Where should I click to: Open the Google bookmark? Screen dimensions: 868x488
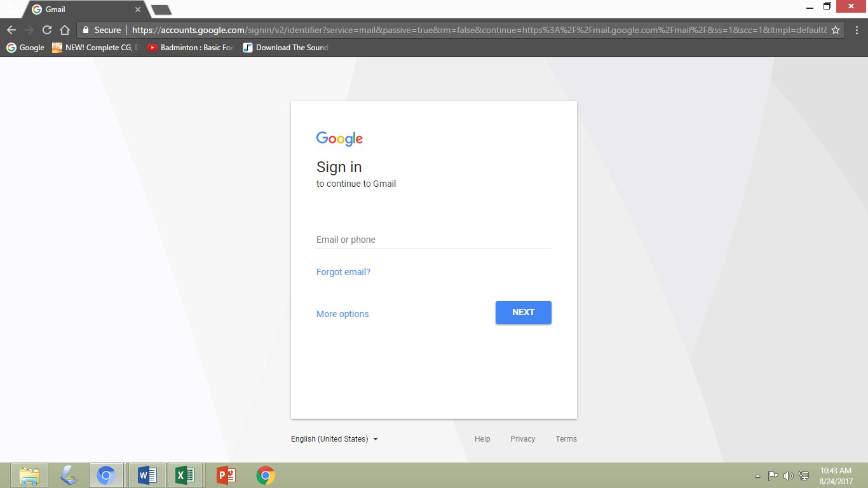[x=25, y=48]
